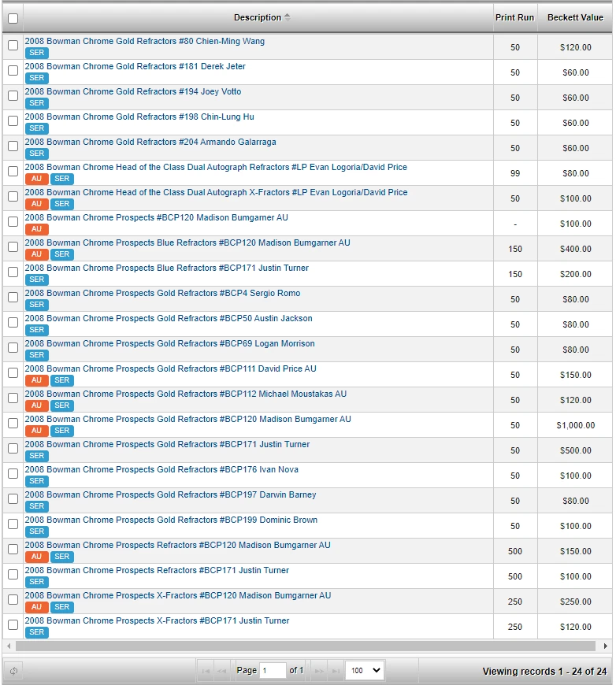This screenshot has height=685, width=616.
Task: Select checkbox for X-Fractors BCP171 Justin Turner
Action: [x=13, y=624]
